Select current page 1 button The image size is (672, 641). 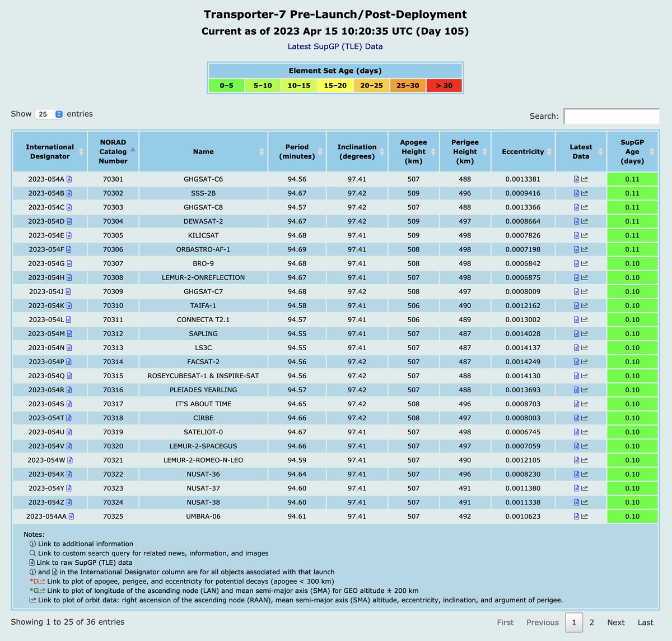pos(574,623)
